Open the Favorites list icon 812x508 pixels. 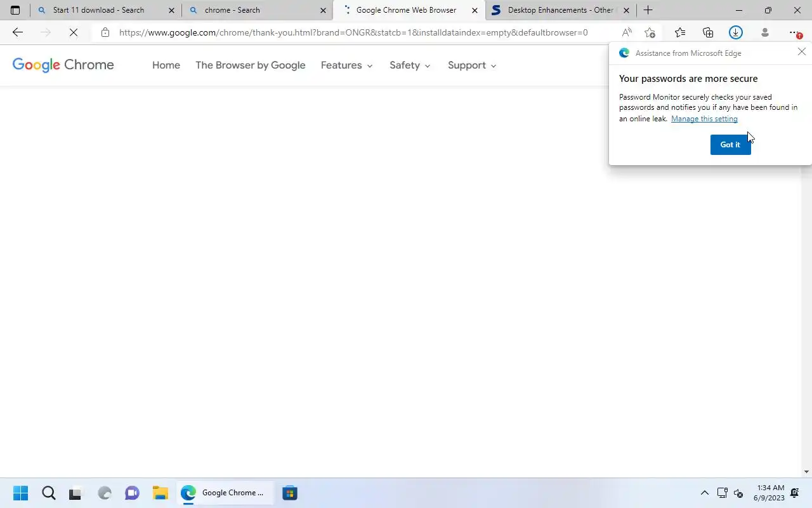coord(680,32)
